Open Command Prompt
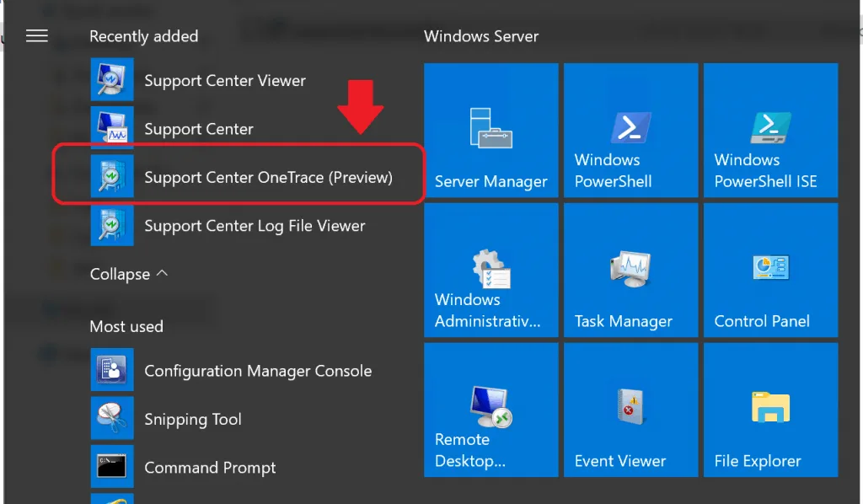 (x=210, y=467)
